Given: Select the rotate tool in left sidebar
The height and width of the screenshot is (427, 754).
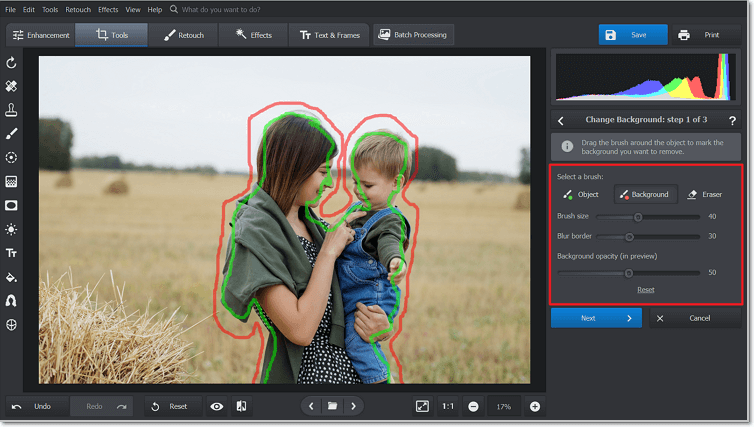Looking at the screenshot, I should click(11, 63).
